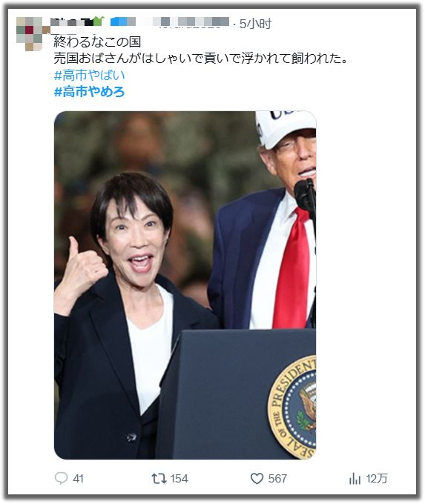
Task: Open the #高市やばい hashtag
Action: coord(90,76)
